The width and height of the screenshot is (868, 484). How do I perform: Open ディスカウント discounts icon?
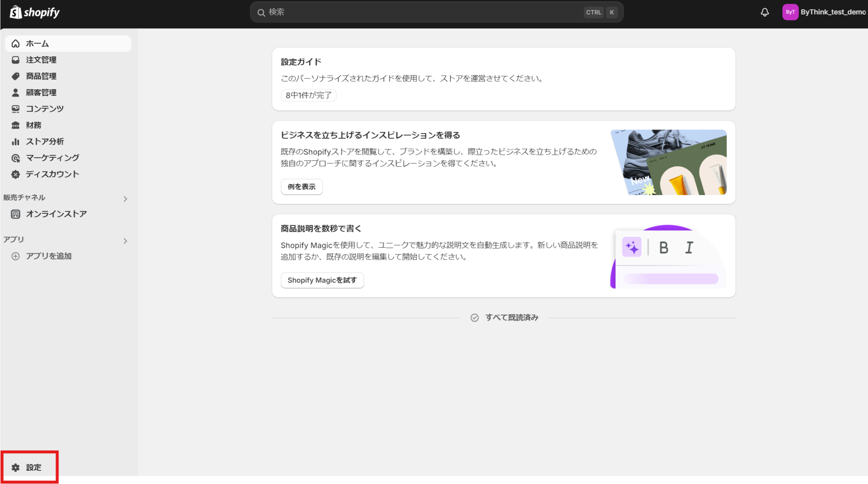15,174
